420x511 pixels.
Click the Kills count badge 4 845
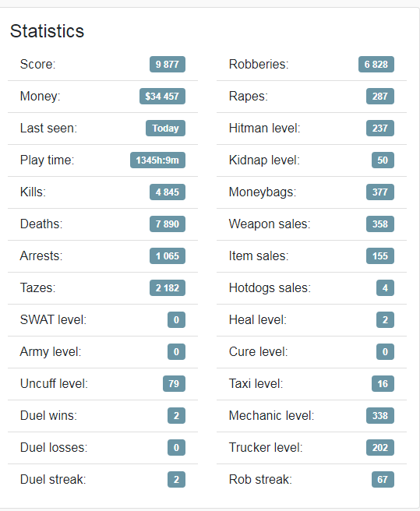[x=168, y=192]
